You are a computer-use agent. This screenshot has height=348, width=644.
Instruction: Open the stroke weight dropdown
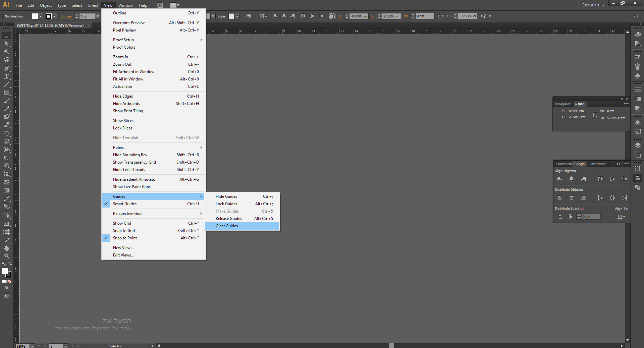pos(98,16)
